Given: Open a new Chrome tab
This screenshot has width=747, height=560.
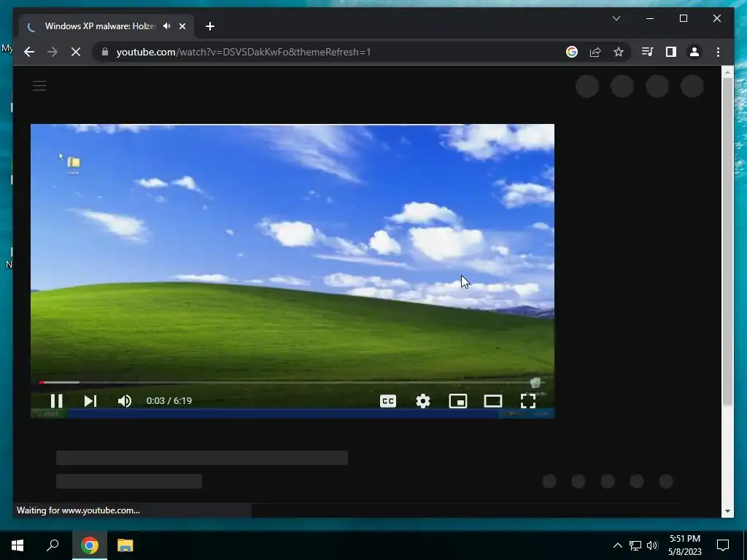Looking at the screenshot, I should click(x=209, y=26).
